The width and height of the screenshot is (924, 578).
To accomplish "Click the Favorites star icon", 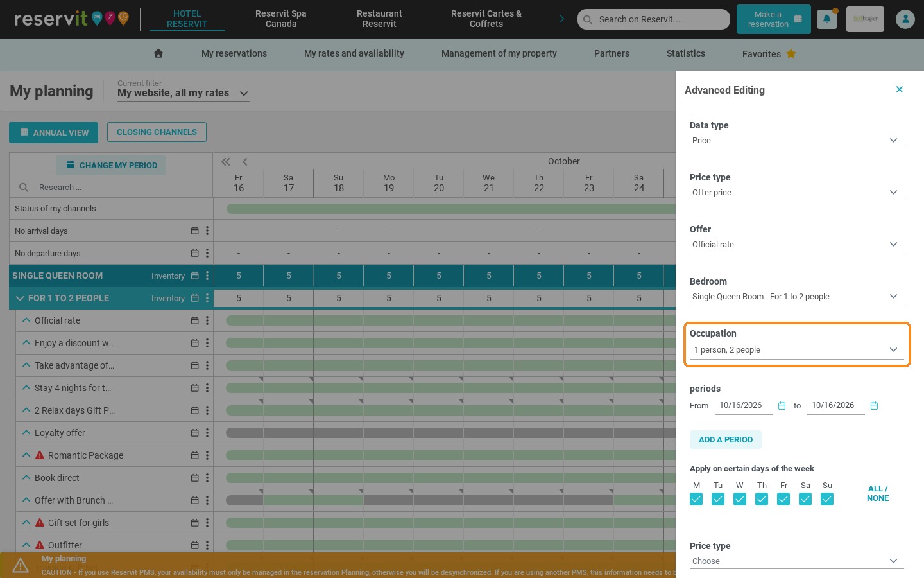I will click(791, 53).
